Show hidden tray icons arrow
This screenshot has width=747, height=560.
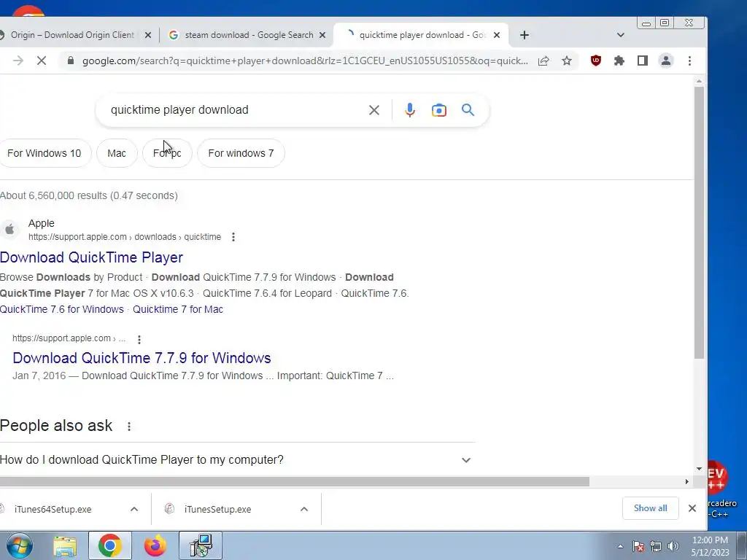[620, 546]
